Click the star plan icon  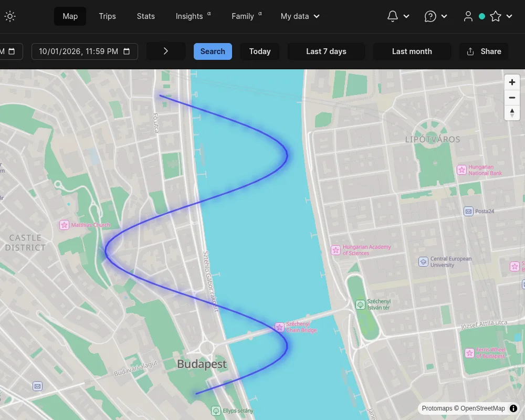point(496,16)
